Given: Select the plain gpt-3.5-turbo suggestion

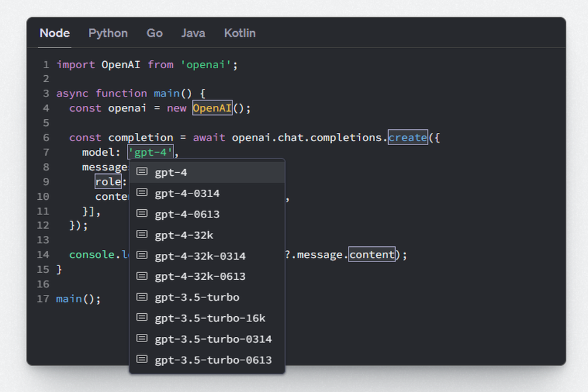Looking at the screenshot, I should pos(207,297).
